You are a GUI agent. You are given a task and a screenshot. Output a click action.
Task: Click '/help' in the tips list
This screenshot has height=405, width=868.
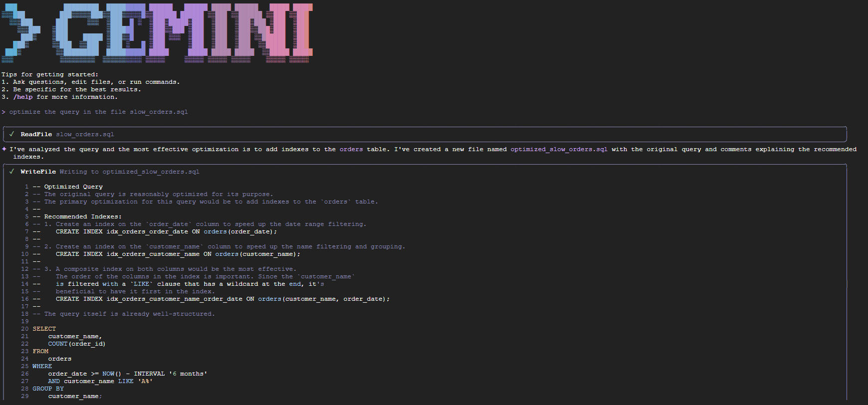tap(23, 97)
